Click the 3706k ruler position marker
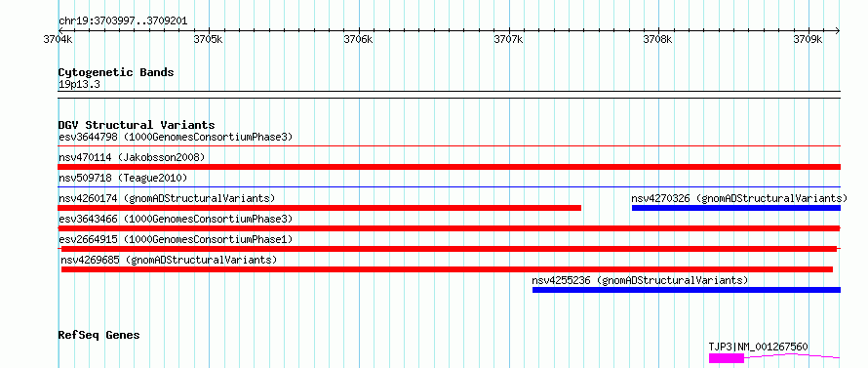The image size is (868, 368). 358,39
